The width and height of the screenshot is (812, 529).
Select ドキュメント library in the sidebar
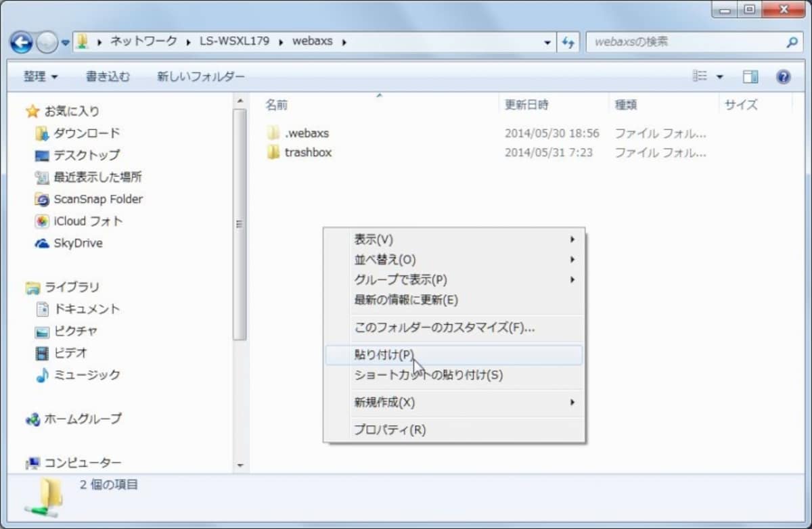click(87, 308)
